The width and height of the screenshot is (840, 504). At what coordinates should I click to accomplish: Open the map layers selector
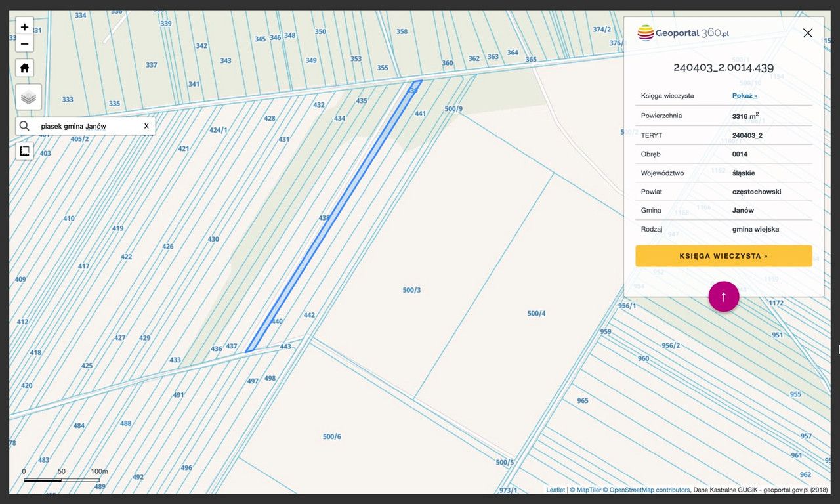tap(28, 97)
